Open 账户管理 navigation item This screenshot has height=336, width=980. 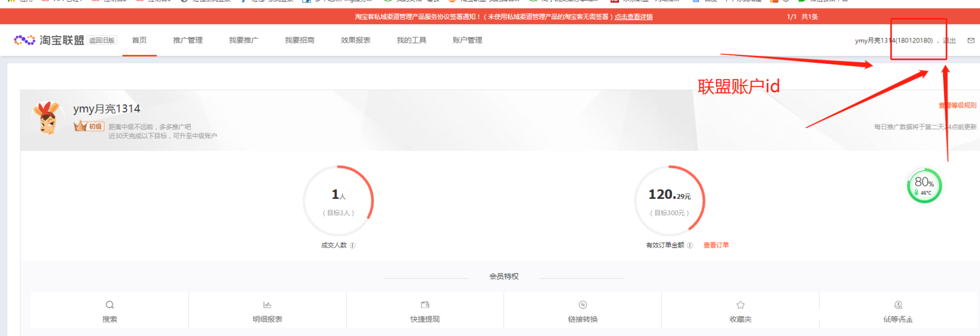coord(467,40)
